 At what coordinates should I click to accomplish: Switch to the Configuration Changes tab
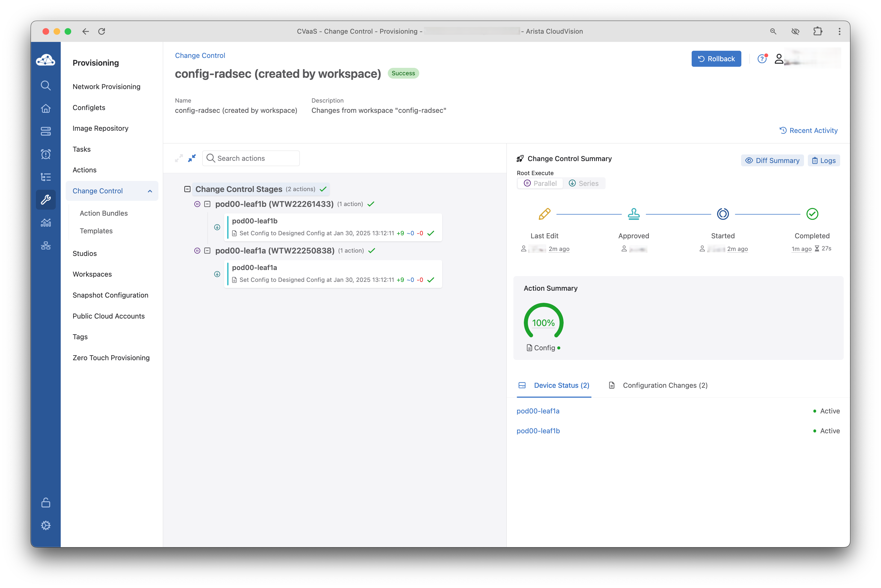tap(665, 385)
